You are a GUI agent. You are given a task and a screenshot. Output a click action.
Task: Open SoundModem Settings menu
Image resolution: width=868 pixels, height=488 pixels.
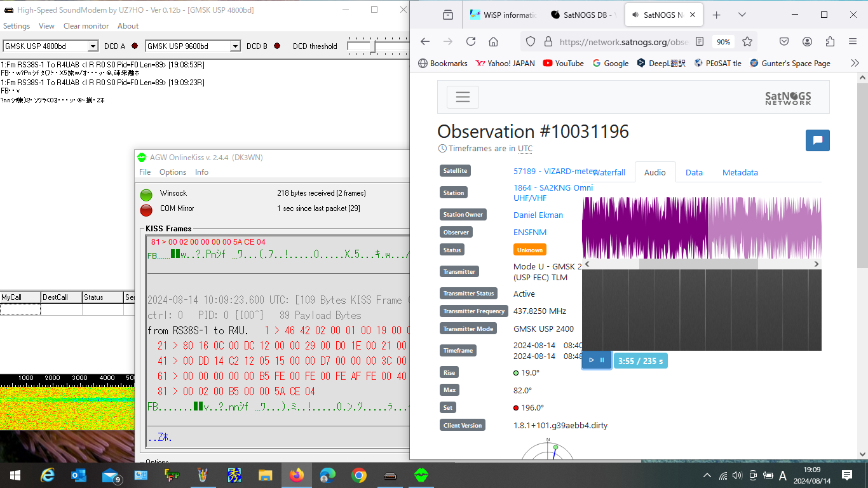(17, 26)
